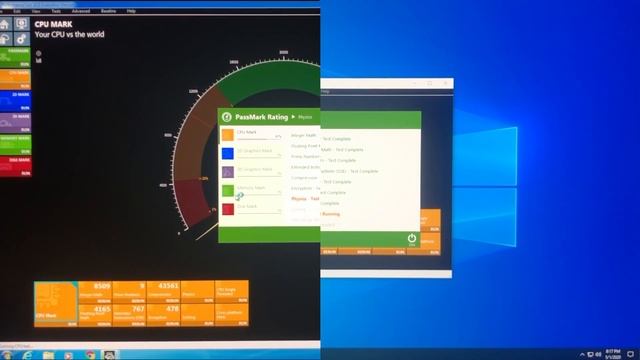
Task: Open the Edit menu in the left window
Action: coord(17,11)
